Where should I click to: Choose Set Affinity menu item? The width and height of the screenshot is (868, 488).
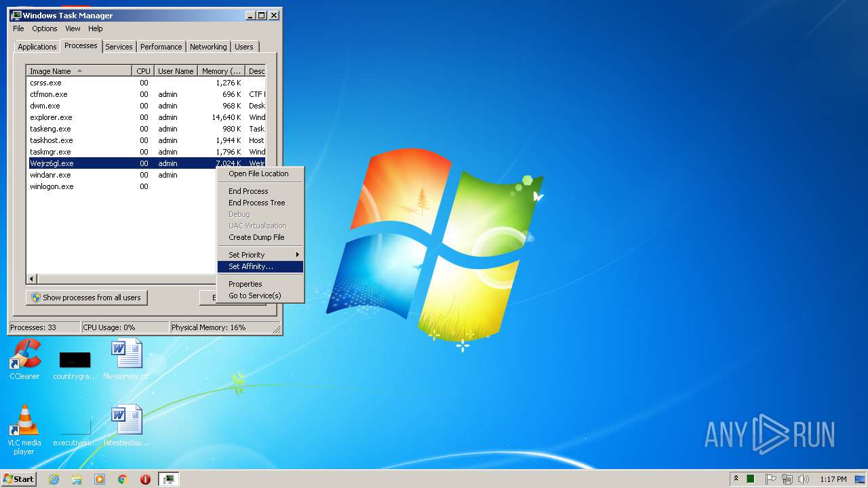click(260, 266)
